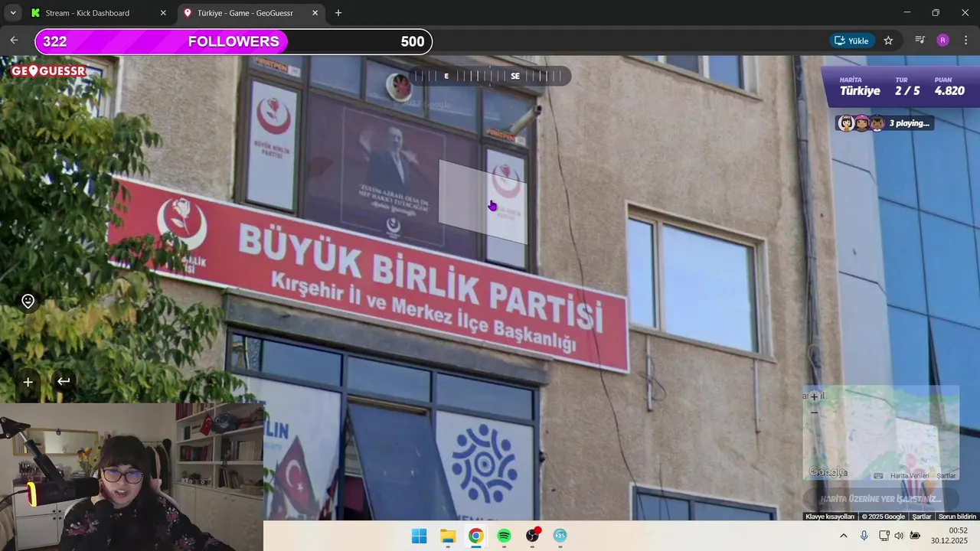The image size is (980, 551).
Task: Close the GeoGuessr tab
Action: (x=315, y=13)
